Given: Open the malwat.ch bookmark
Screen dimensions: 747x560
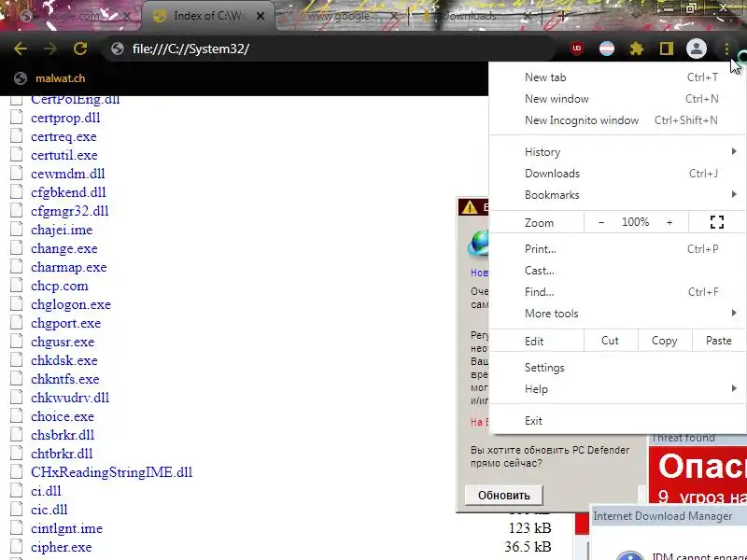Looking at the screenshot, I should point(60,78).
